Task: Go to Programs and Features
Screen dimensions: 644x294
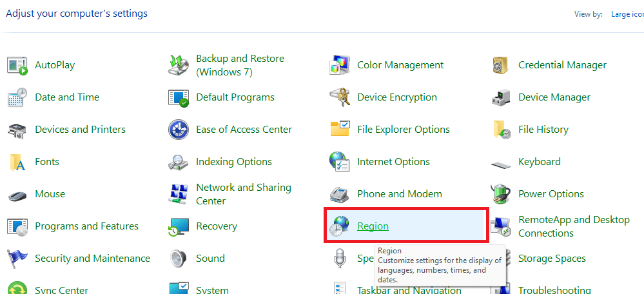Action: click(x=86, y=226)
